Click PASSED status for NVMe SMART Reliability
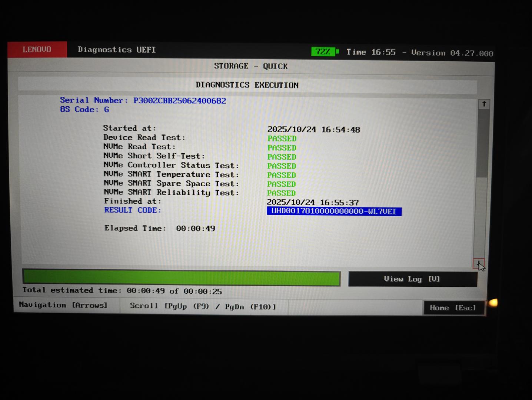The width and height of the screenshot is (532, 400). (x=282, y=193)
